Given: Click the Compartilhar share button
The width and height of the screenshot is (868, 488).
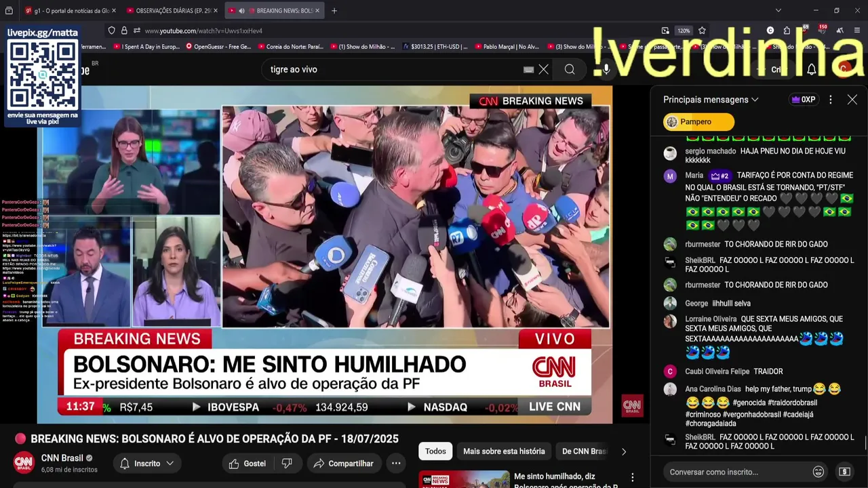Looking at the screenshot, I should [x=344, y=464].
